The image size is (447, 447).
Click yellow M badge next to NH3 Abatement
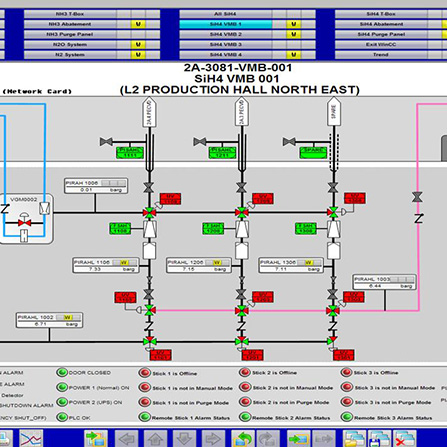(138, 24)
